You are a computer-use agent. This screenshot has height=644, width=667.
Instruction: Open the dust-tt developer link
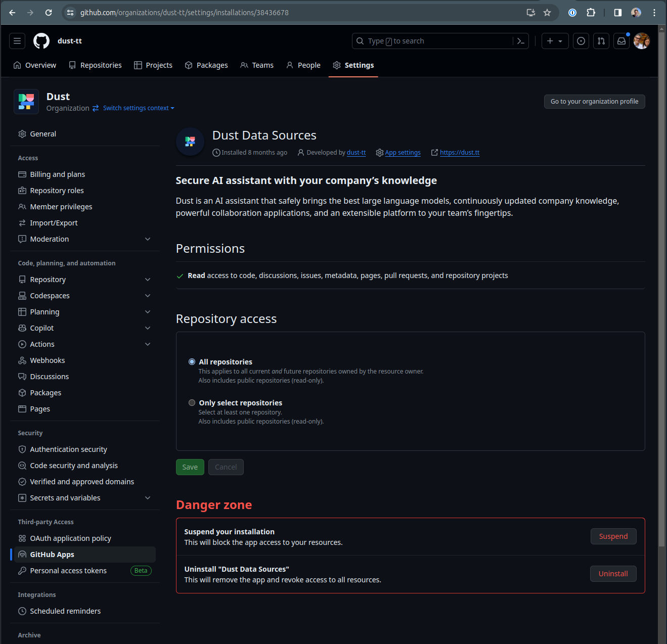357,153
